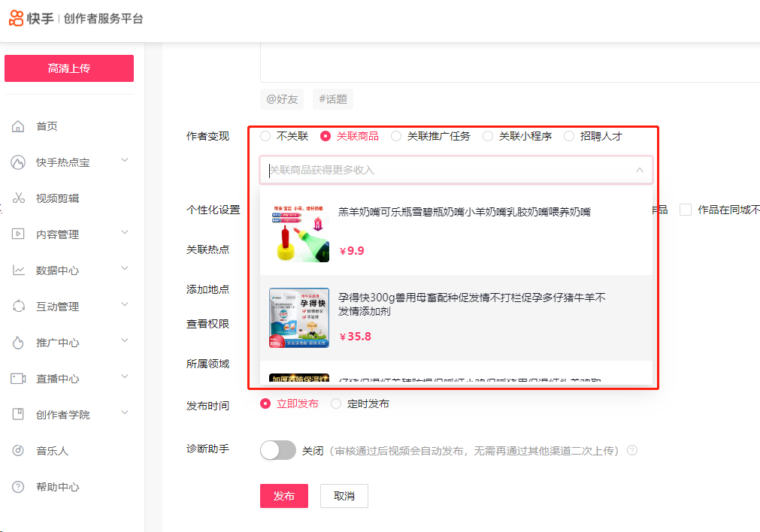The height and width of the screenshot is (532, 760).
Task: Click help icon beside 诊断助手 description
Action: tap(632, 451)
